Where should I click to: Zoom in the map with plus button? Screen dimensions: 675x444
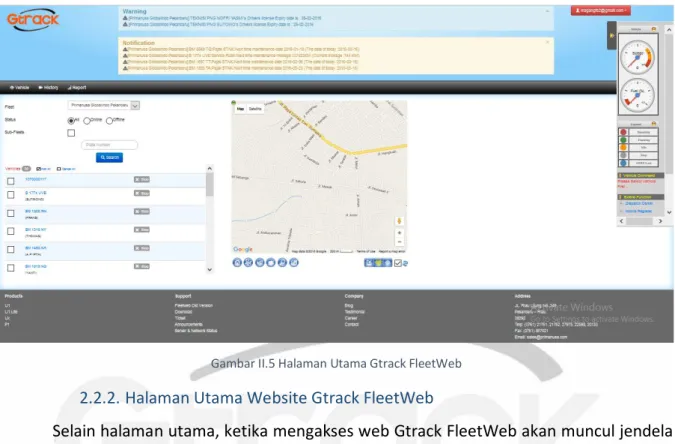399,233
